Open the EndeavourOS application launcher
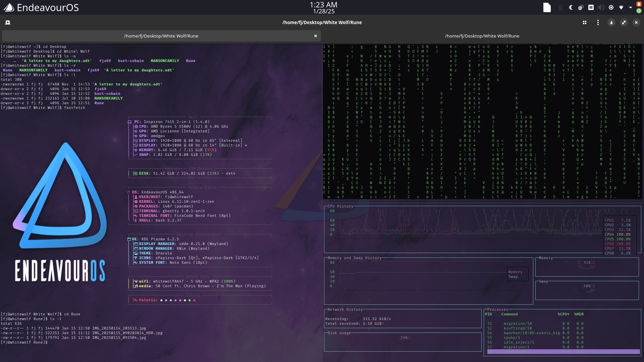Screen dimensions: 644x362 point(42,7)
